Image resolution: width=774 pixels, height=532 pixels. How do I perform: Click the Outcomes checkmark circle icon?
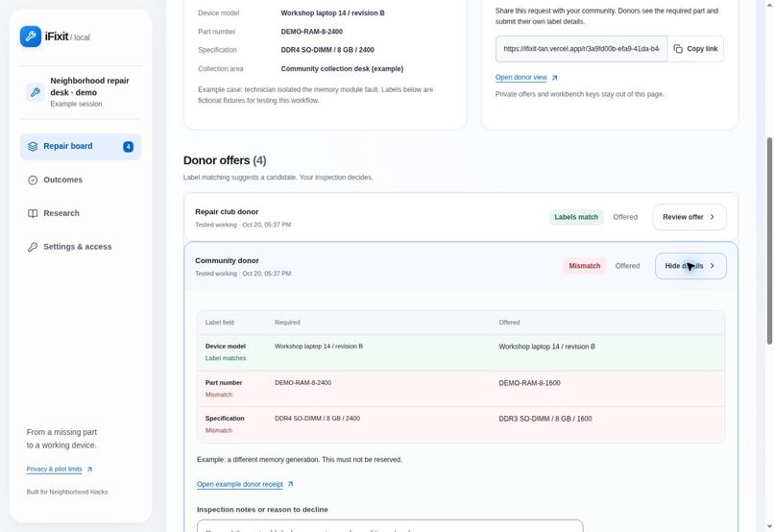[33, 181]
